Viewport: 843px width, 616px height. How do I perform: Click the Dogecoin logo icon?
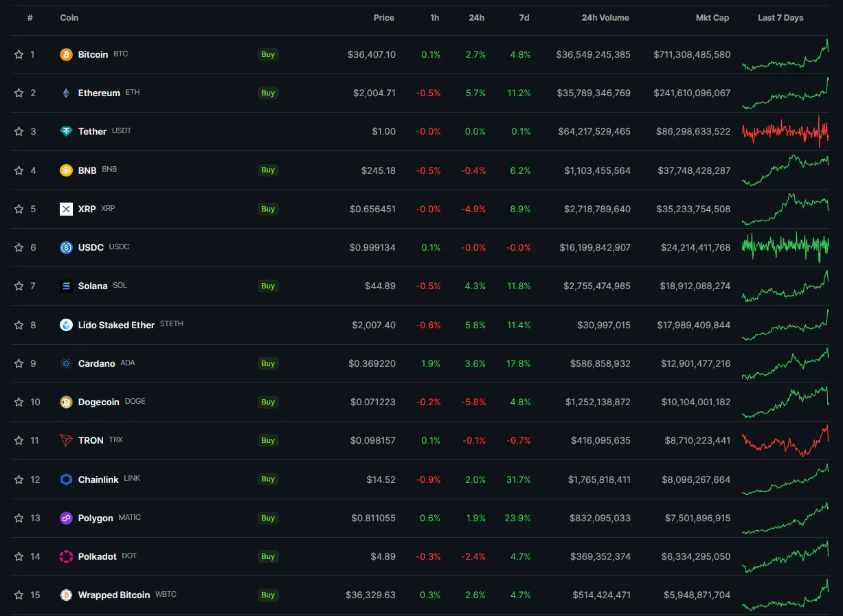point(66,402)
